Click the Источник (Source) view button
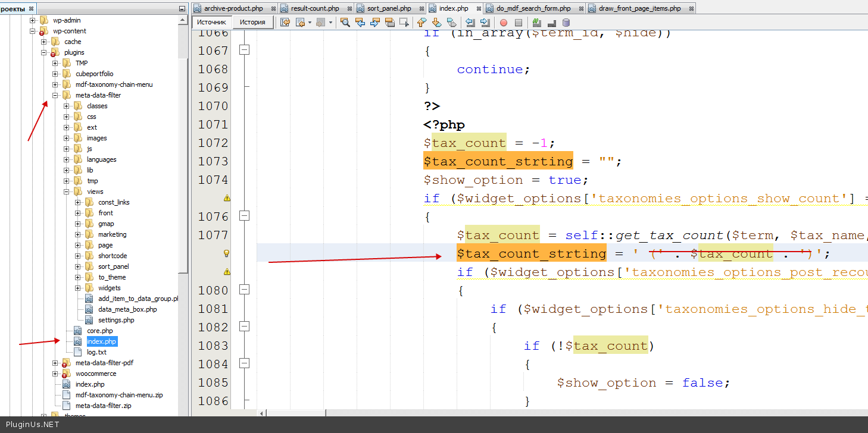This screenshot has width=868, height=433. tap(211, 22)
